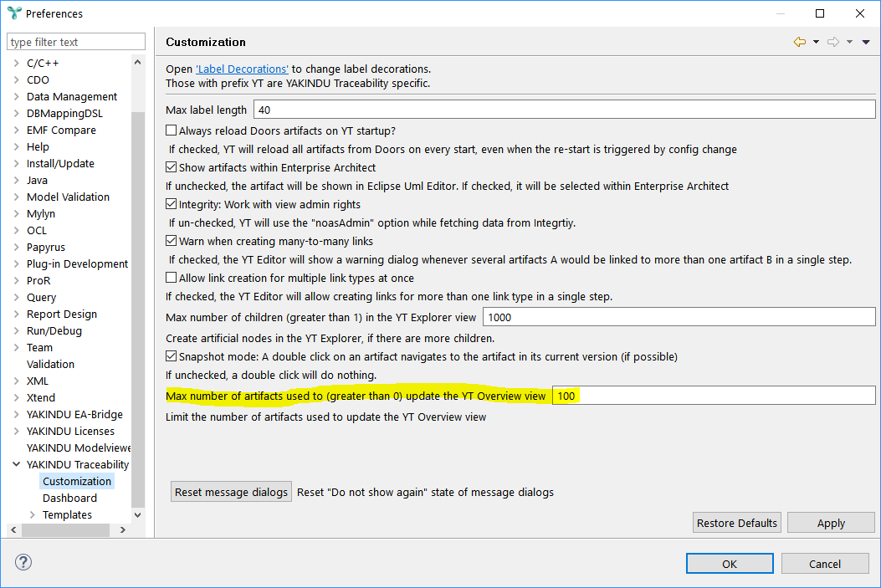Click the Max number of children field

pos(679,317)
